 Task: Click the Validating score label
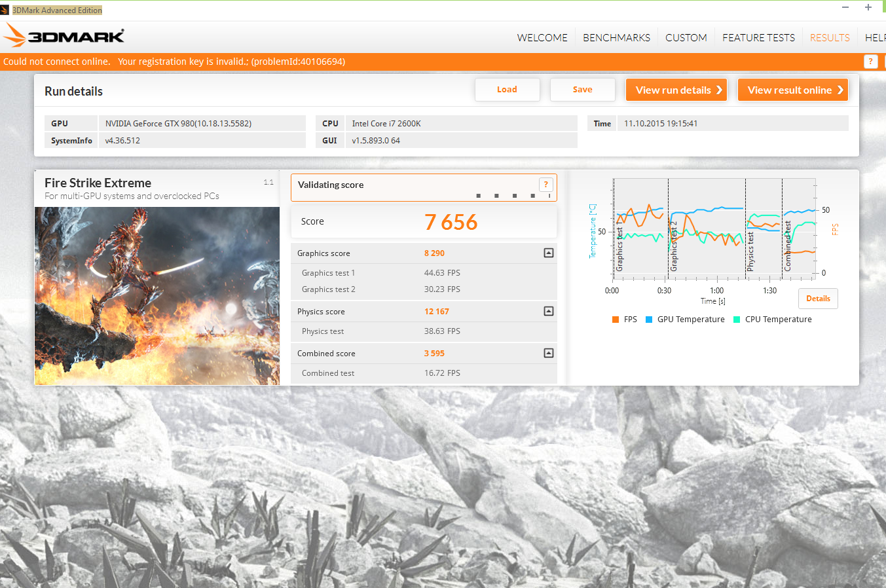331,185
